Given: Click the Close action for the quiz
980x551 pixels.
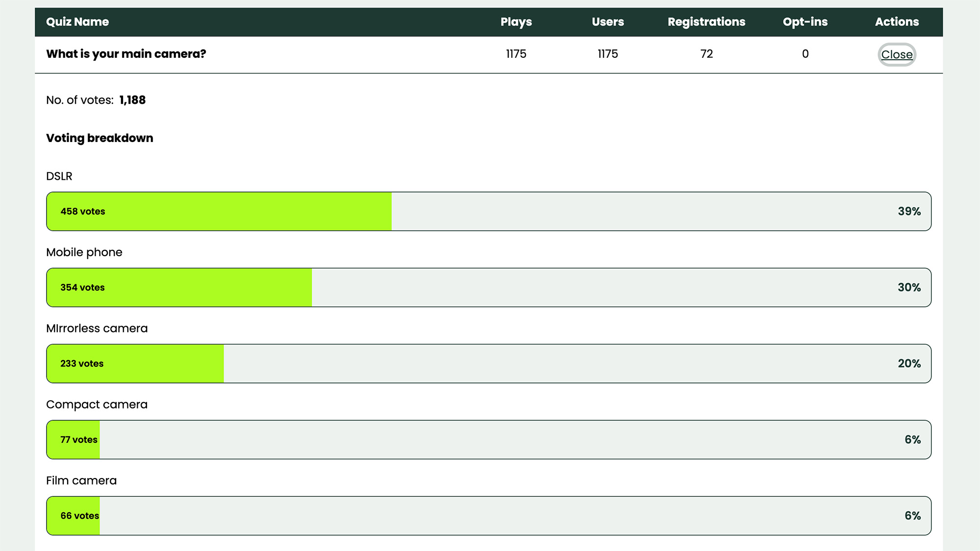Looking at the screenshot, I should [x=896, y=54].
